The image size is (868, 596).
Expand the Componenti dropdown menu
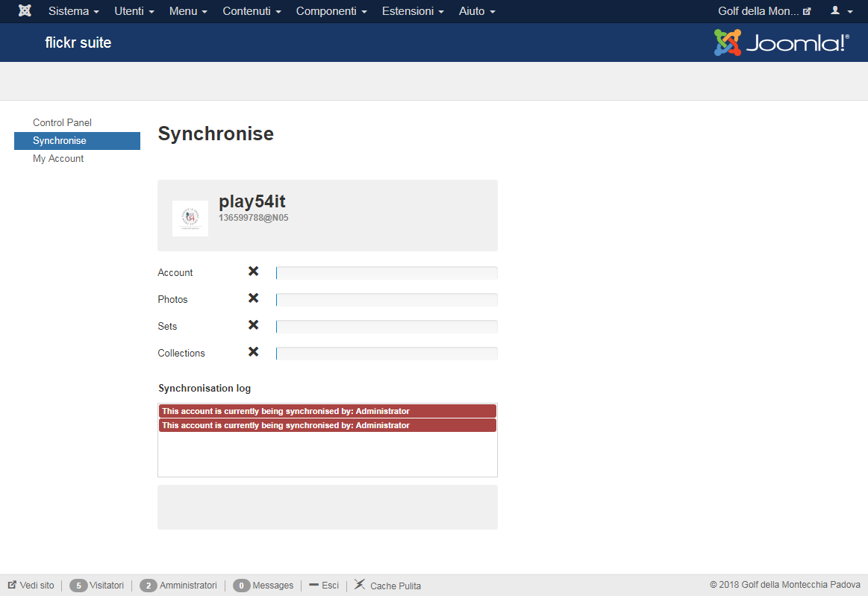pos(331,11)
